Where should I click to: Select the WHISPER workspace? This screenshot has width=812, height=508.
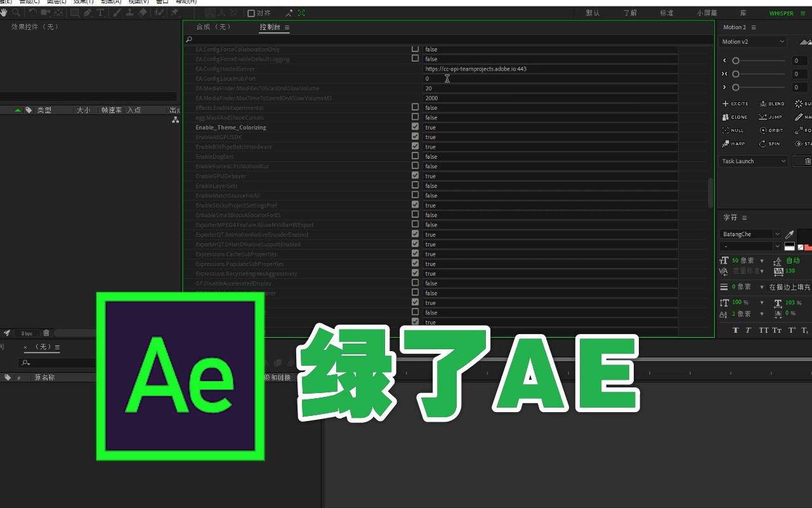pyautogui.click(x=781, y=13)
